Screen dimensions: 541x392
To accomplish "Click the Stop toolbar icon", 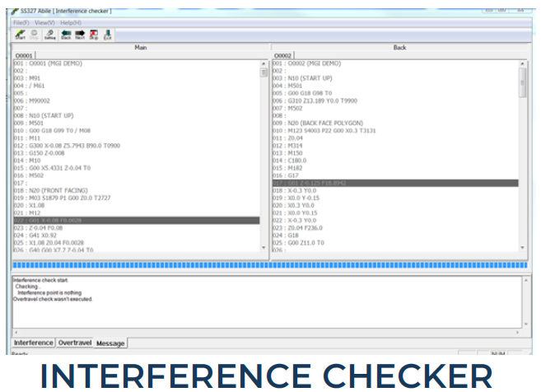I will pyautogui.click(x=35, y=35).
